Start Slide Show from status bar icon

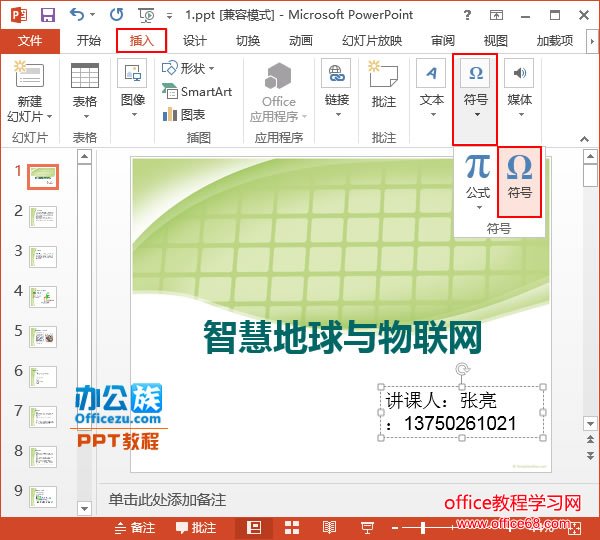(367, 528)
